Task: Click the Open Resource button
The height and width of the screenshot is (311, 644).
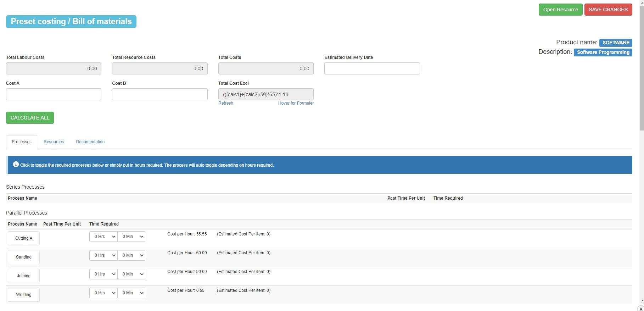Action: pos(560,10)
